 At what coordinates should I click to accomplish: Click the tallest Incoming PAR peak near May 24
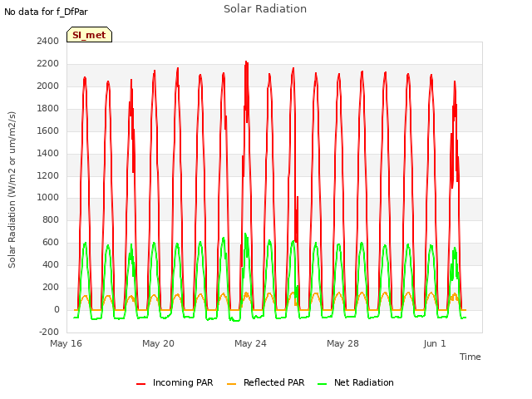pos(246,62)
